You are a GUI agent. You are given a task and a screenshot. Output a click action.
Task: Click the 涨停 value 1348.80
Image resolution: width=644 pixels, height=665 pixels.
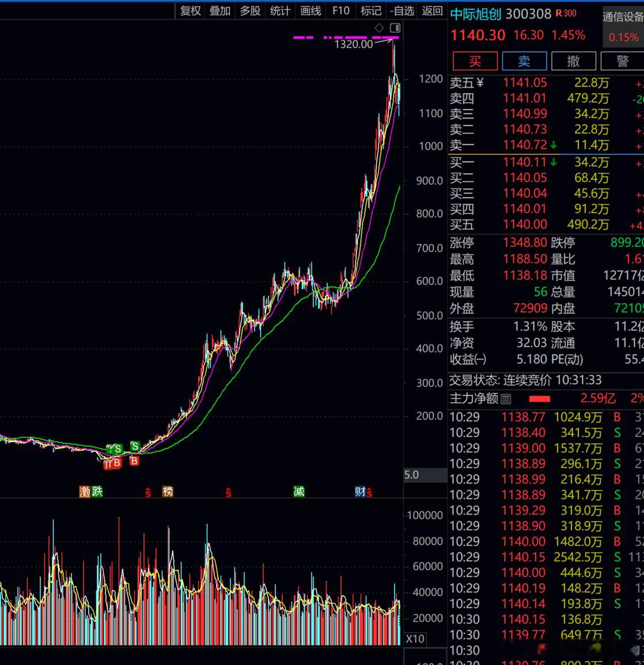[x=525, y=243]
